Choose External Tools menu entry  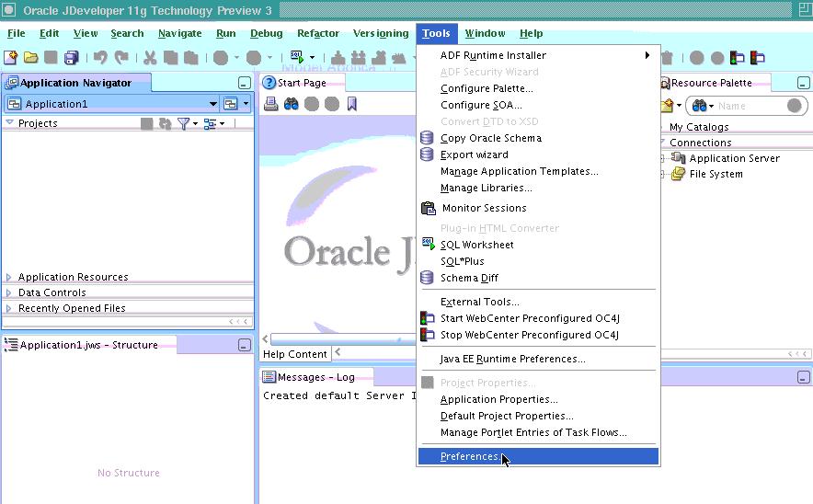[538, 302]
